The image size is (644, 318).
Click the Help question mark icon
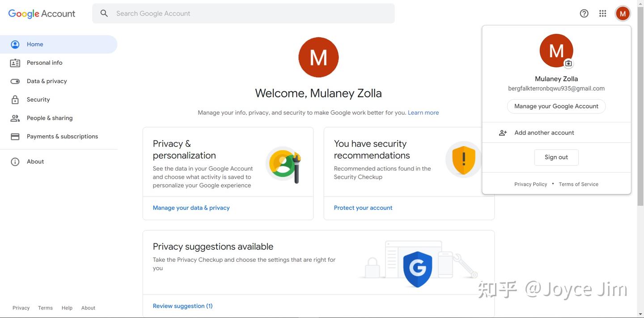[584, 13]
